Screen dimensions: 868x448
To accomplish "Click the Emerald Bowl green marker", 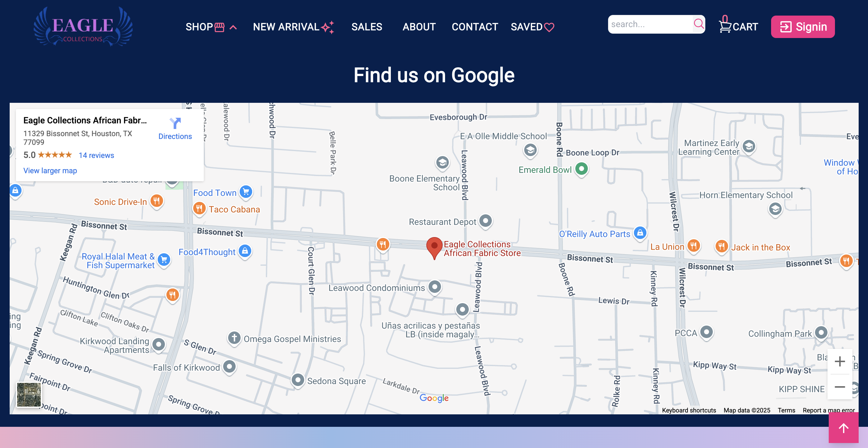I will [x=581, y=169].
